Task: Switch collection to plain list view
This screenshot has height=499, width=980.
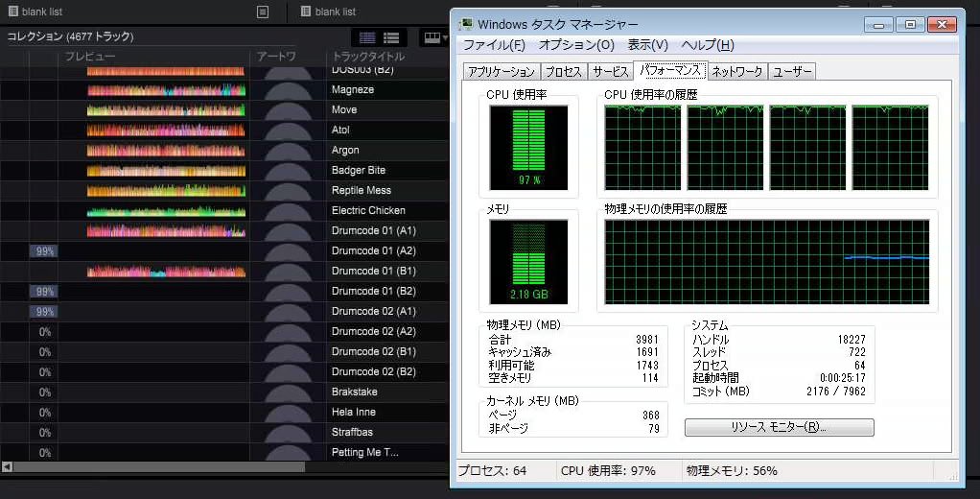Action: (x=367, y=38)
